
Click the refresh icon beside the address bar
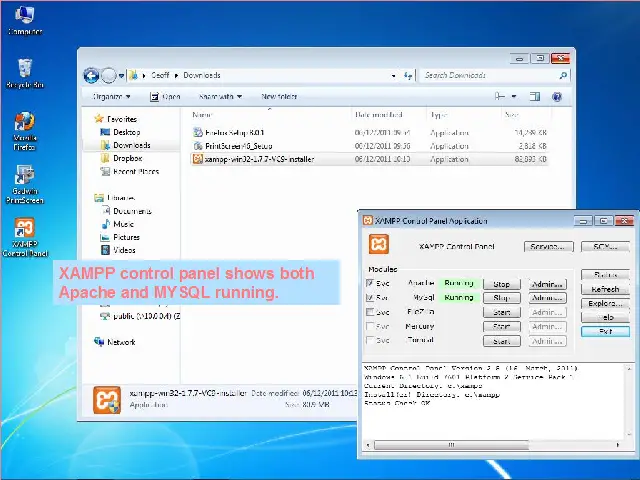pyautogui.click(x=407, y=75)
